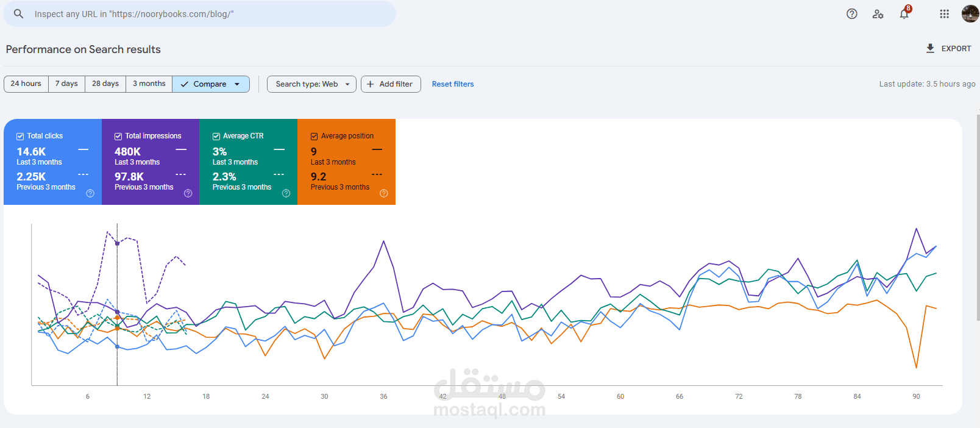980x428 pixels.
Task: Open the Search type: Web dropdown
Action: click(x=311, y=84)
